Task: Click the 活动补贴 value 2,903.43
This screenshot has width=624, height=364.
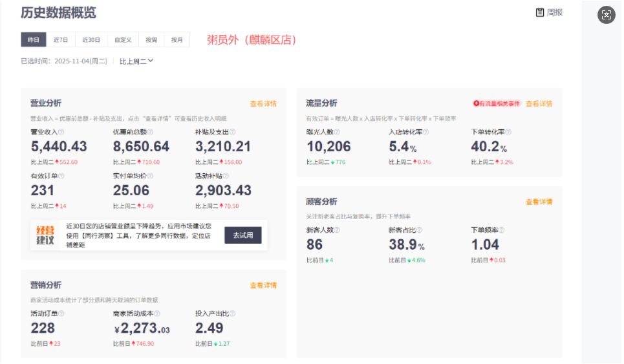Action: (x=223, y=191)
